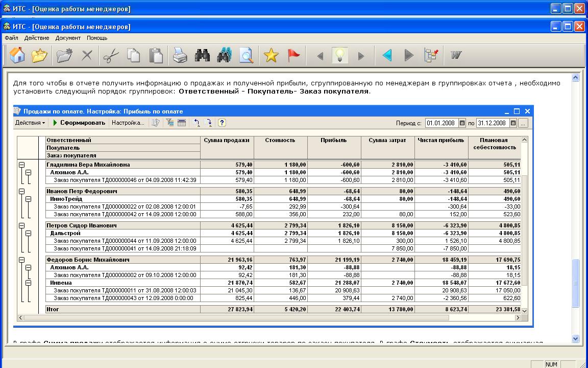Click the printer icon
This screenshot has height=368, width=588.
click(x=180, y=55)
